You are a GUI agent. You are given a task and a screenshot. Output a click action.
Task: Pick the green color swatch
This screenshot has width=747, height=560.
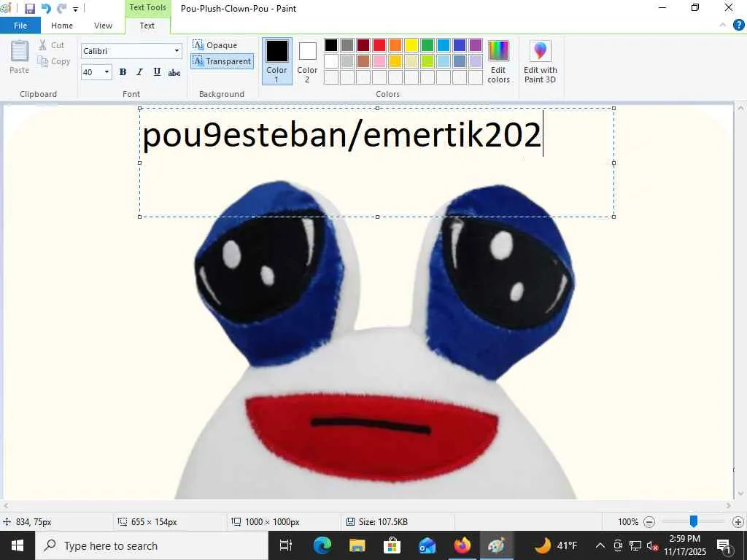427,45
